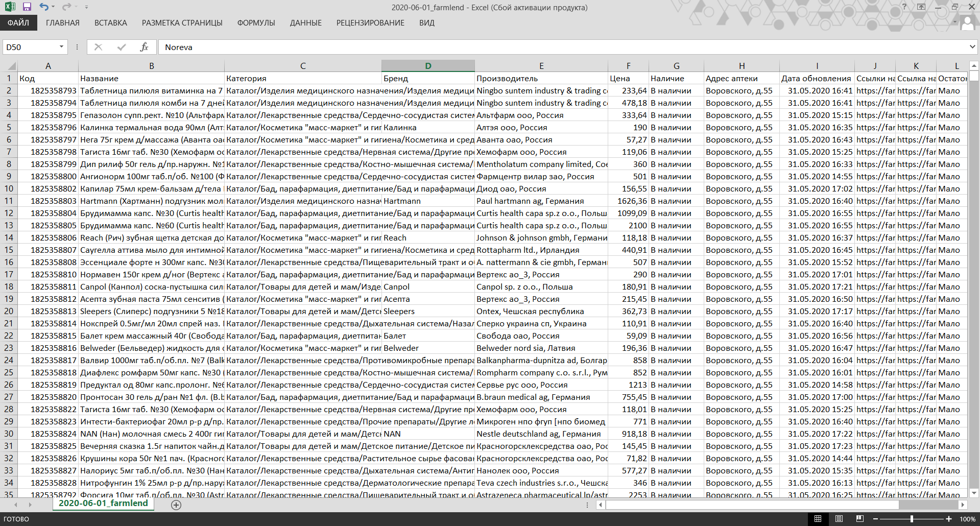The height and width of the screenshot is (526, 980).
Task: Open the ДАННЫЕ ribbon tab
Action: tap(306, 23)
